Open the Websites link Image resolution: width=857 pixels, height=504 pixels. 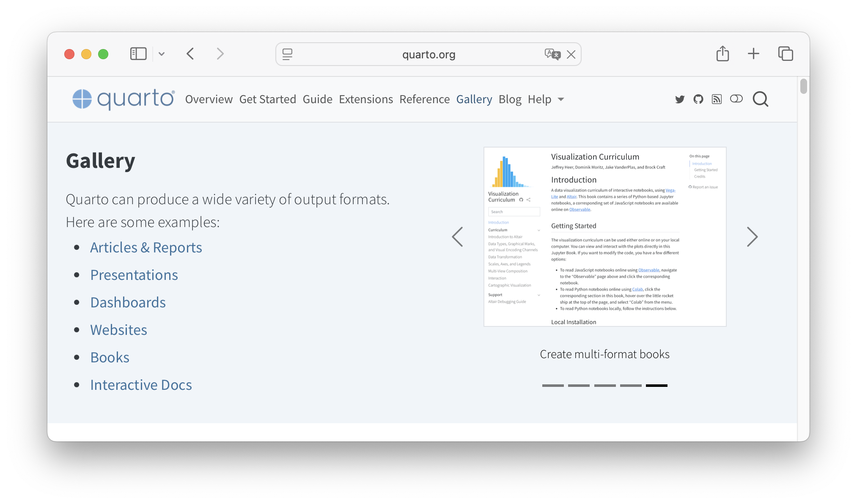coord(118,330)
